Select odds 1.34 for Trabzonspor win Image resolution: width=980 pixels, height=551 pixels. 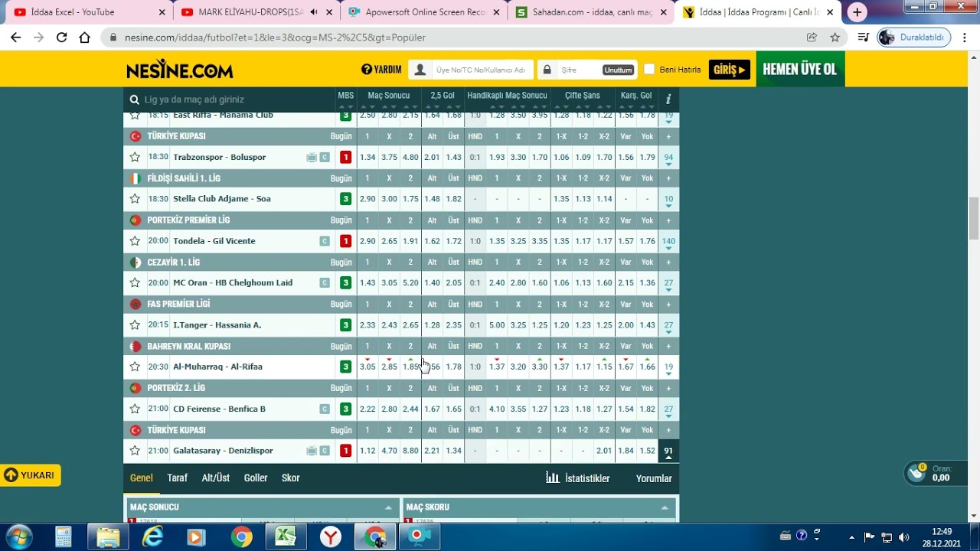coord(367,158)
